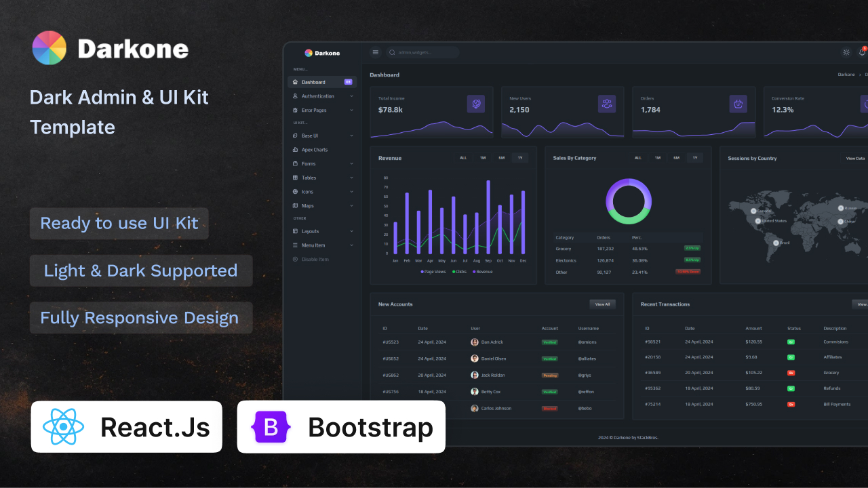Click the hamburger menu toggle icon
This screenshot has height=488, width=868.
point(376,52)
